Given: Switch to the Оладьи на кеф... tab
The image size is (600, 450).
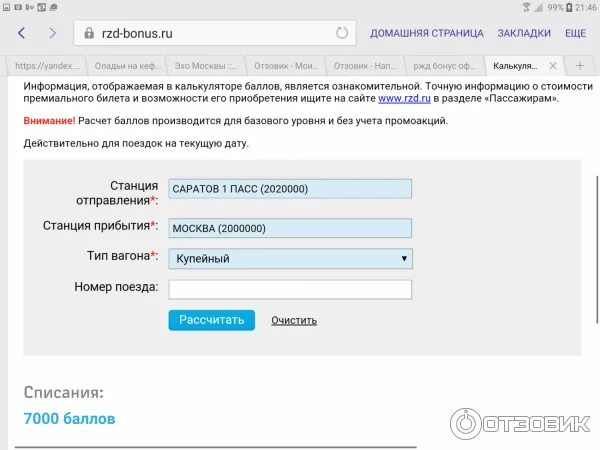Looking at the screenshot, I should click(127, 66).
